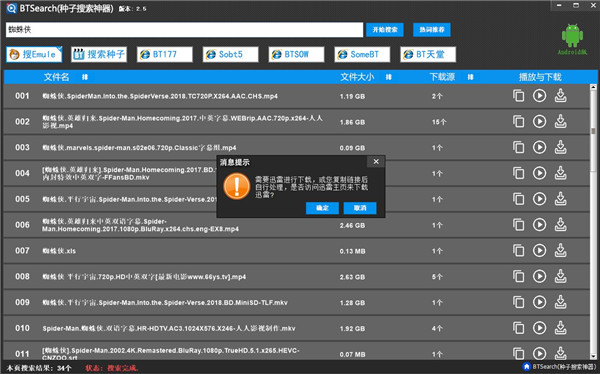Select 2.46 GB size cell
This screenshot has width=600, height=374.
click(352, 225)
